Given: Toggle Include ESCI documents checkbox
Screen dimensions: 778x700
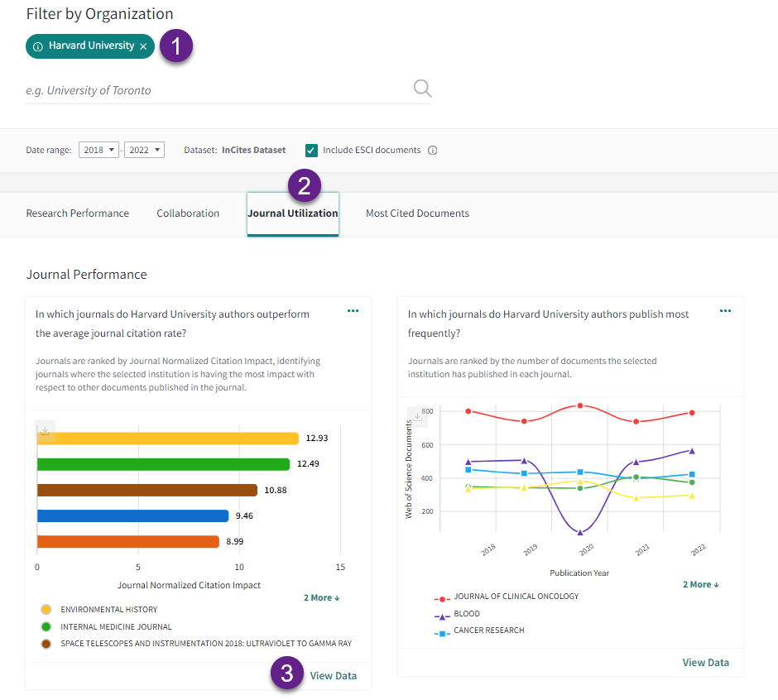Looking at the screenshot, I should click(311, 151).
